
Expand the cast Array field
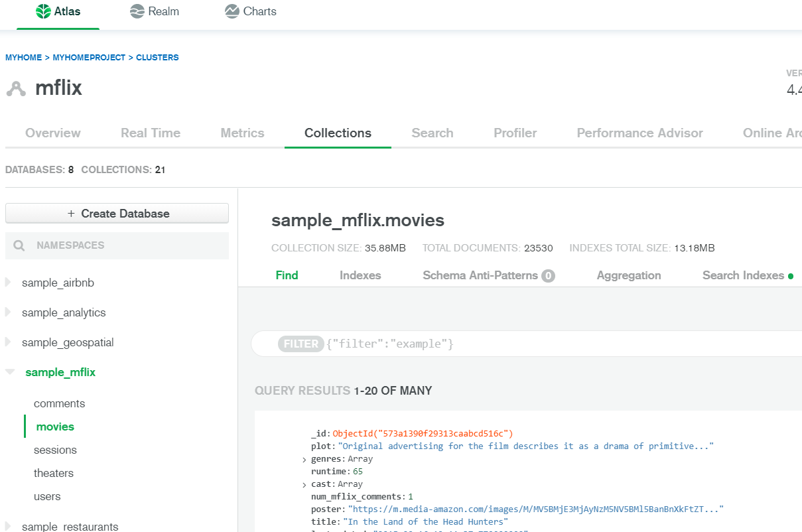304,484
